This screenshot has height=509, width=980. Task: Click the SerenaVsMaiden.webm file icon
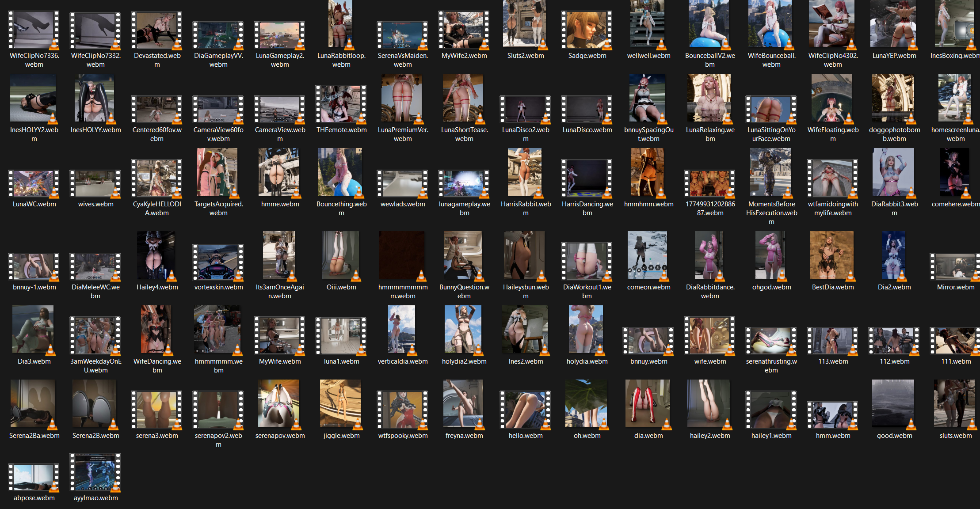403,35
